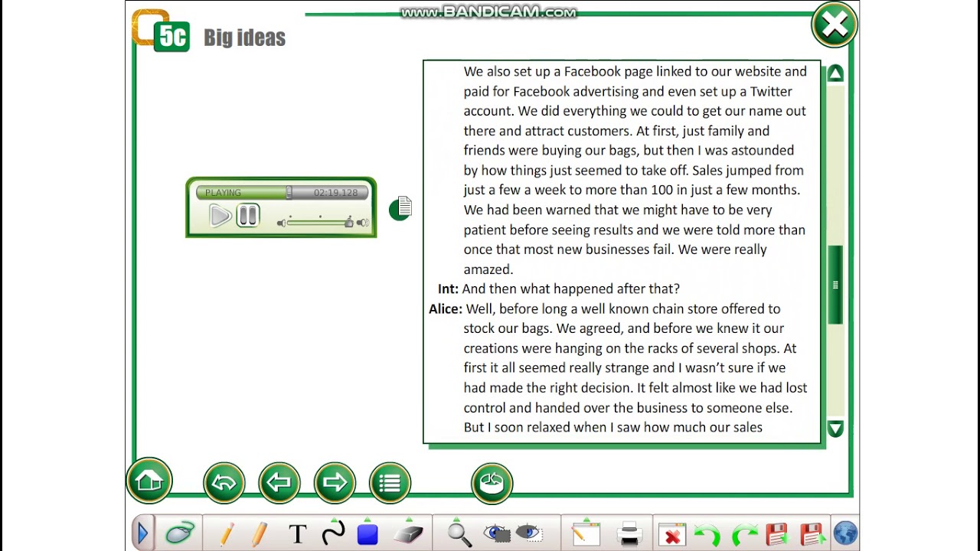The width and height of the screenshot is (980, 551).
Task: Click 'And then what happened after that?' line
Action: (571, 289)
